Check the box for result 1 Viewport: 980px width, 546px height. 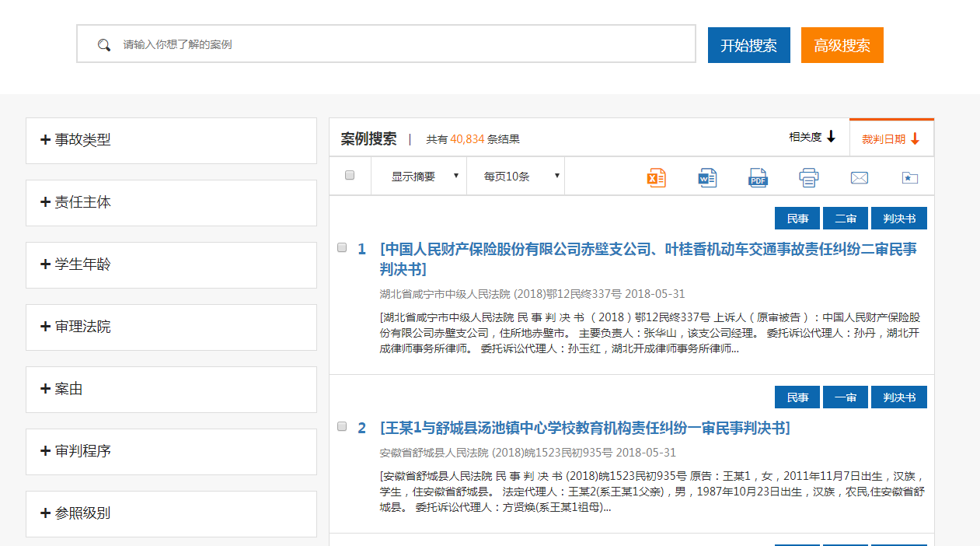(342, 248)
